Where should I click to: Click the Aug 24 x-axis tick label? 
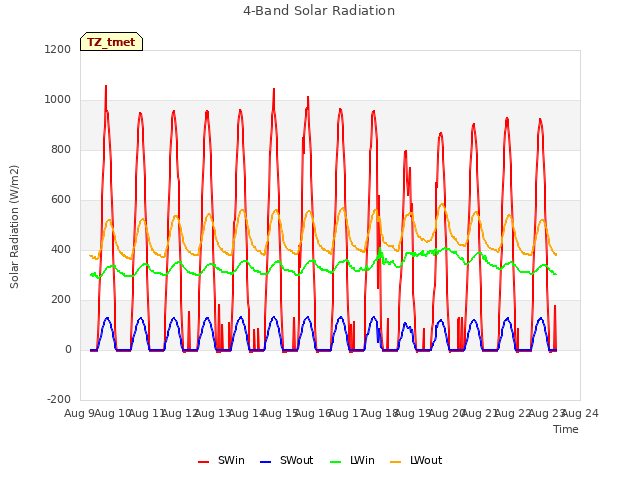click(580, 414)
